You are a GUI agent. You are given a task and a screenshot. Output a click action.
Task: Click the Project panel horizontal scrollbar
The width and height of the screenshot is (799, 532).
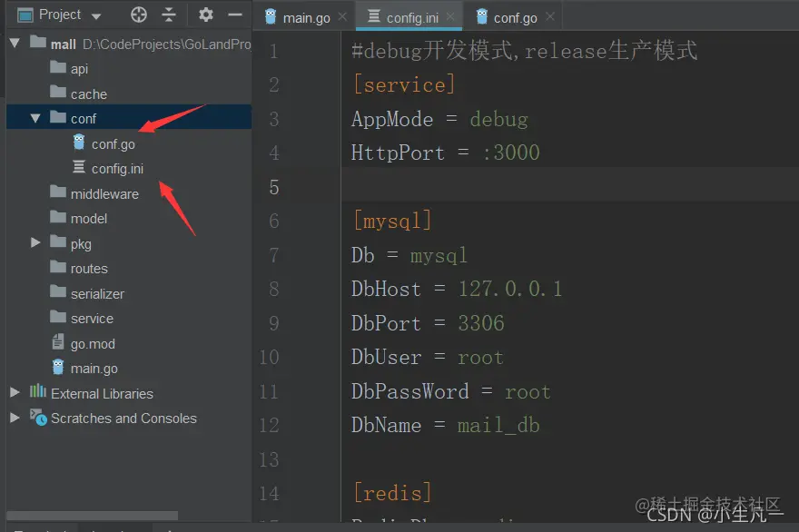(93, 516)
